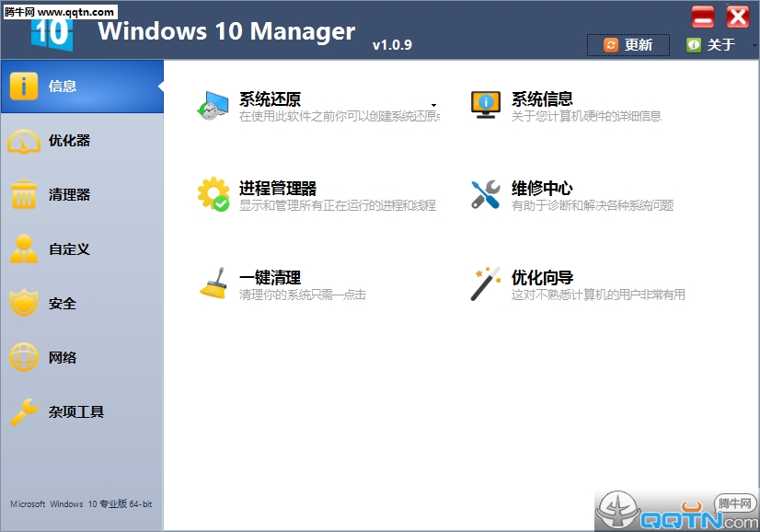Click the 更新 update button text

[639, 45]
